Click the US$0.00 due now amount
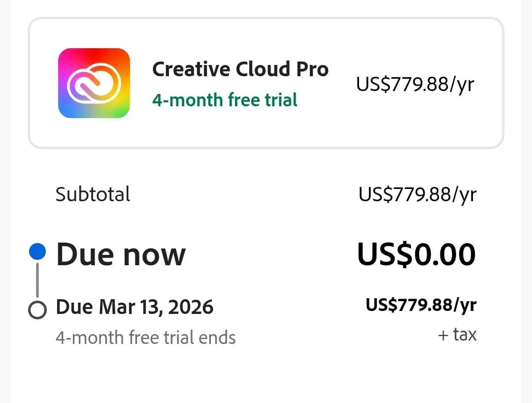The width and height of the screenshot is (532, 403). [416, 254]
